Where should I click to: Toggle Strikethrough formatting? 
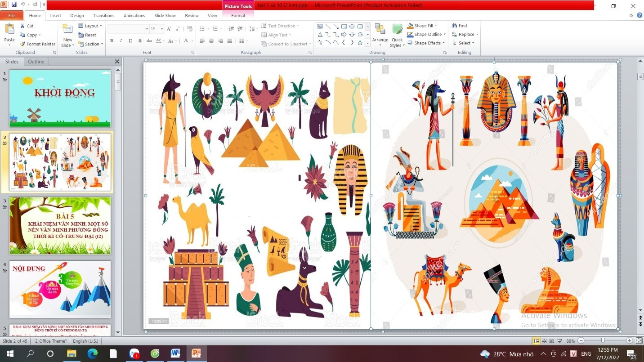pos(149,41)
